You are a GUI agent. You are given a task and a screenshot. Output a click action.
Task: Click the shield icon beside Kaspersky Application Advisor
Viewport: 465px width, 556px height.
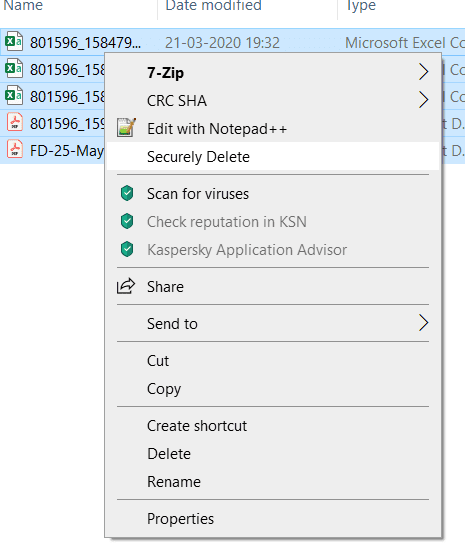pos(127,250)
